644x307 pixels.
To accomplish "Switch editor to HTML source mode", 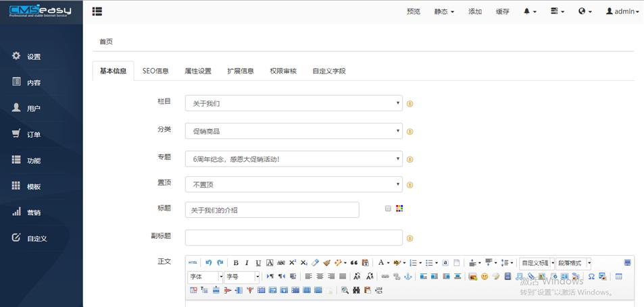I will [x=193, y=263].
